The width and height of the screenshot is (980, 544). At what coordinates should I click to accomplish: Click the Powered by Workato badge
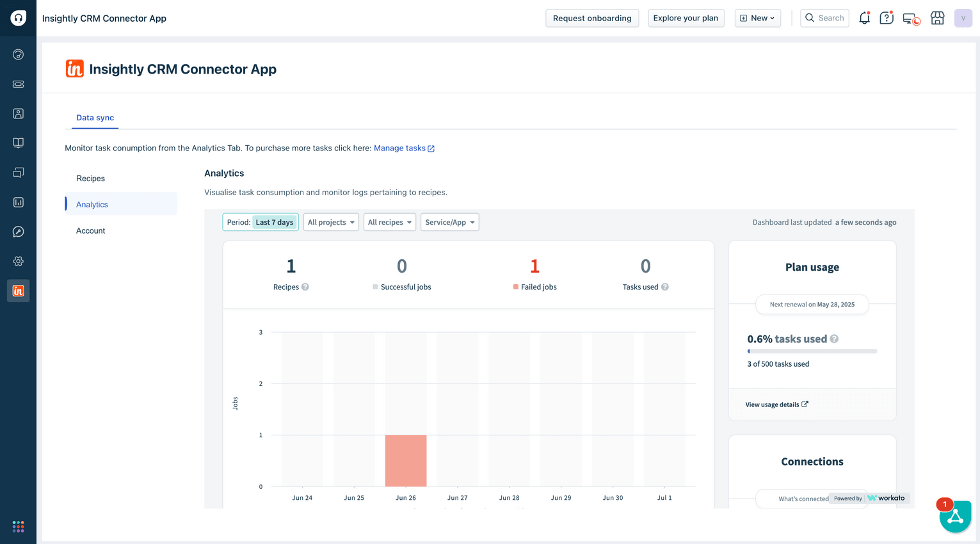869,498
